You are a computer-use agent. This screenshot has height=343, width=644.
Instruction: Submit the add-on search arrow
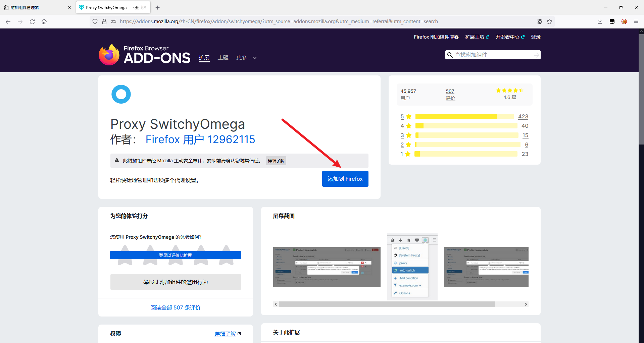pyautogui.click(x=537, y=55)
